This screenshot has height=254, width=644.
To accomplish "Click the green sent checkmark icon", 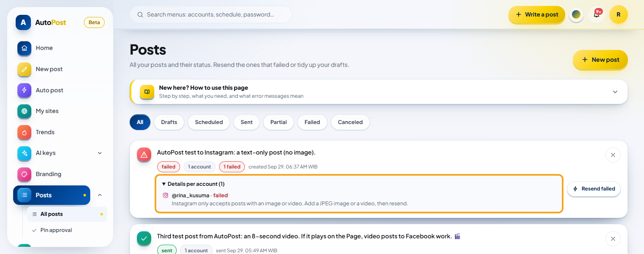I will pyautogui.click(x=144, y=238).
